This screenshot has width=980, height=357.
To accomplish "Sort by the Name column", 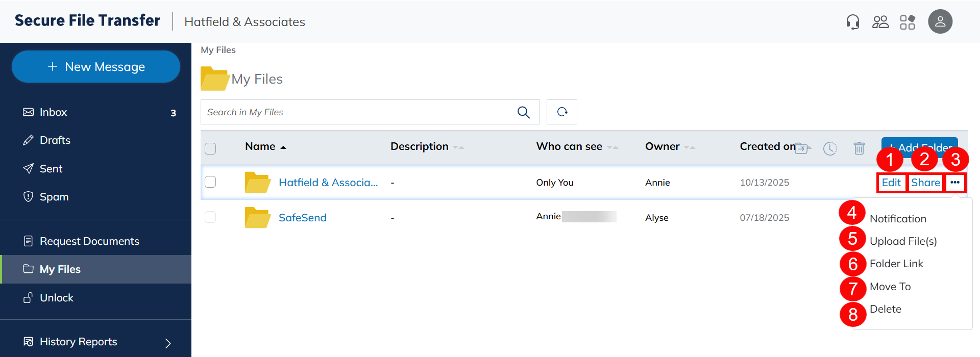I will [260, 147].
